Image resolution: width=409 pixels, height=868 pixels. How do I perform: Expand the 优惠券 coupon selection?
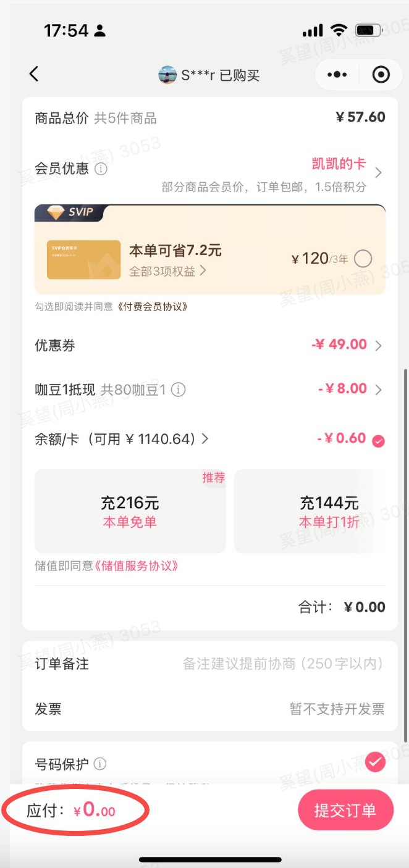(378, 345)
